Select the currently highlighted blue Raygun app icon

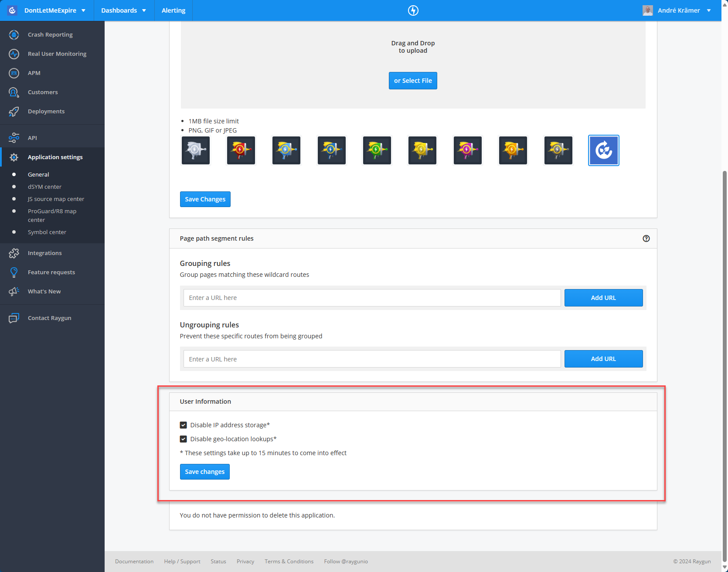[x=603, y=150]
